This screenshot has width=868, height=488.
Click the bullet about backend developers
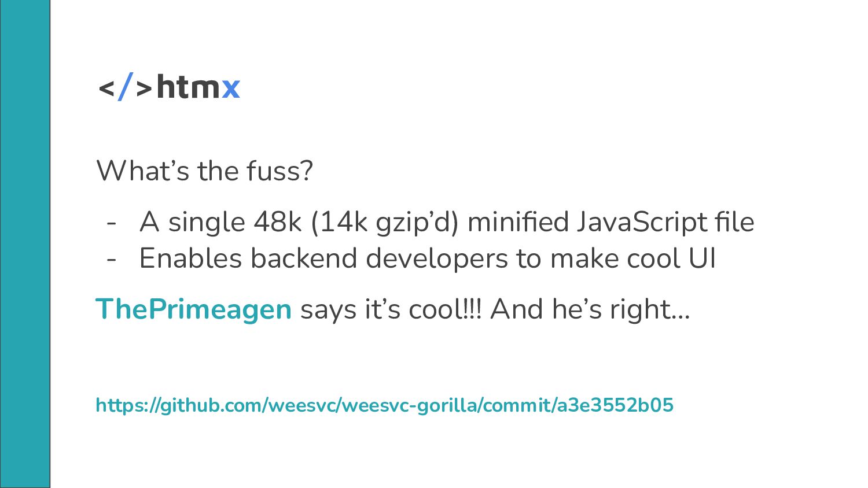[428, 258]
